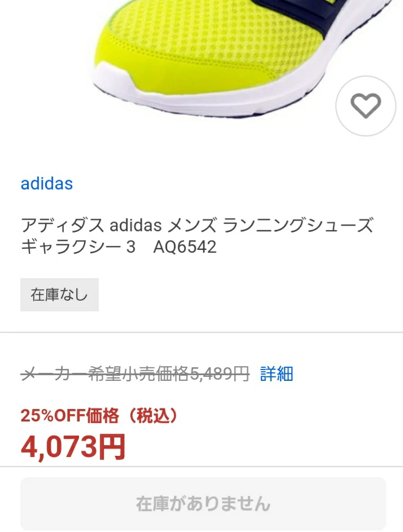The width and height of the screenshot is (403, 532).
Task: Click the メンズ word in product title
Action: 192,225
